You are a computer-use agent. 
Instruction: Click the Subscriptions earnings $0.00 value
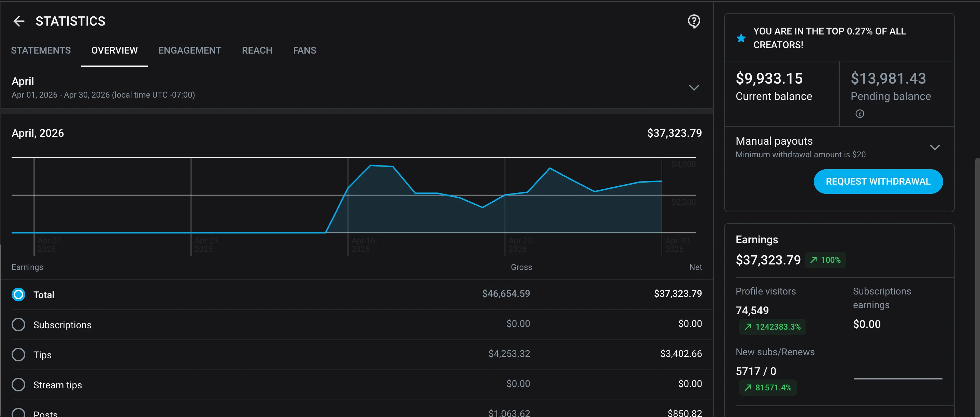pyautogui.click(x=867, y=324)
